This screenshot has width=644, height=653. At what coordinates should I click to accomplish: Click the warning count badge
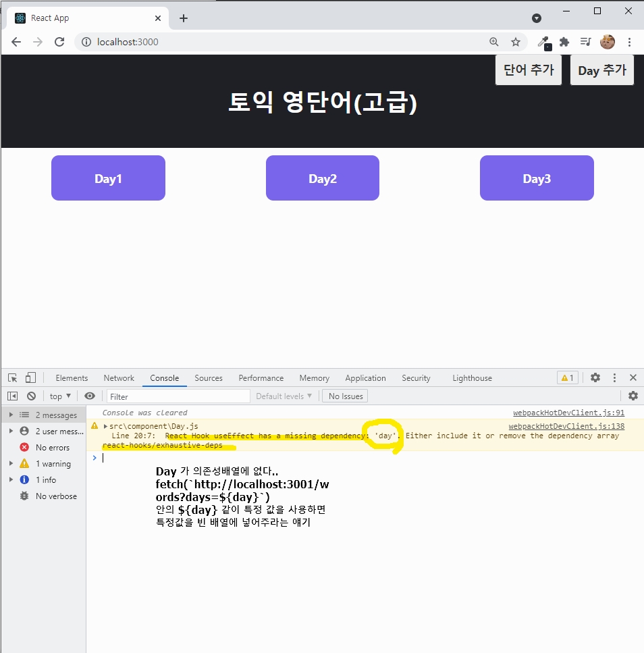coord(568,377)
